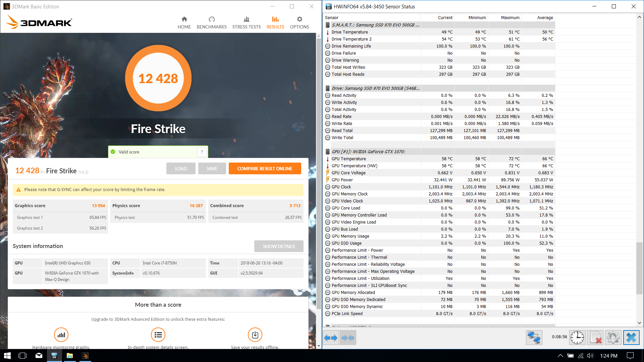Select the Drive Temperature 2 row

click(439, 39)
